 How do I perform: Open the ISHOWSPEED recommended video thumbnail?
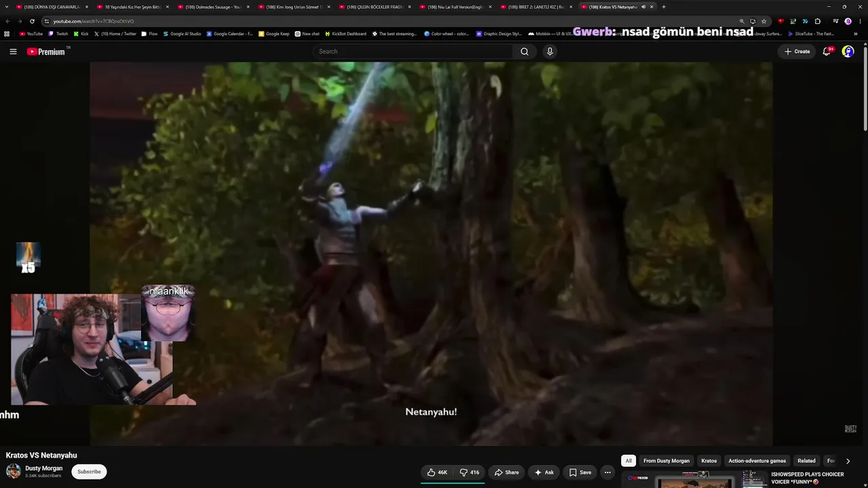pyautogui.click(x=695, y=480)
